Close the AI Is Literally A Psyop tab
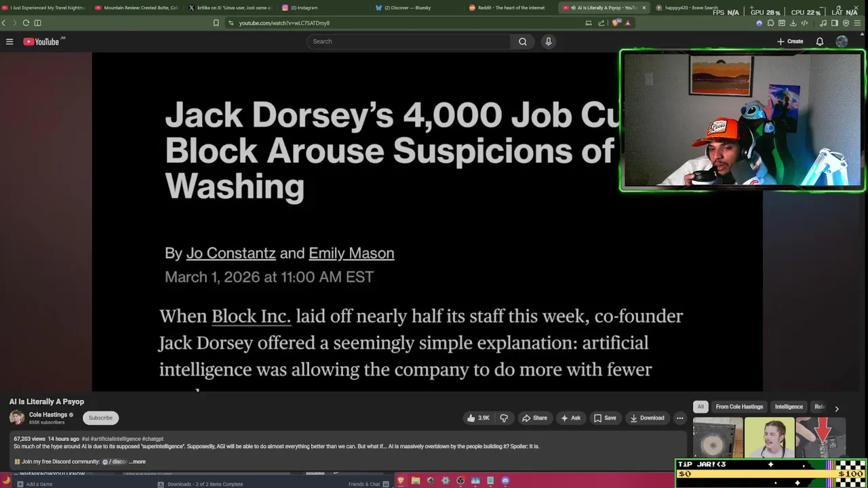Image resolution: width=868 pixels, height=488 pixels. pos(644,7)
